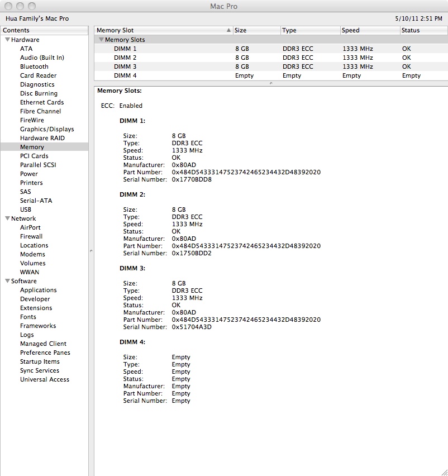Viewport: 448px width, 476px height.
Task: Open Ethernet Cards information
Action: coord(42,102)
